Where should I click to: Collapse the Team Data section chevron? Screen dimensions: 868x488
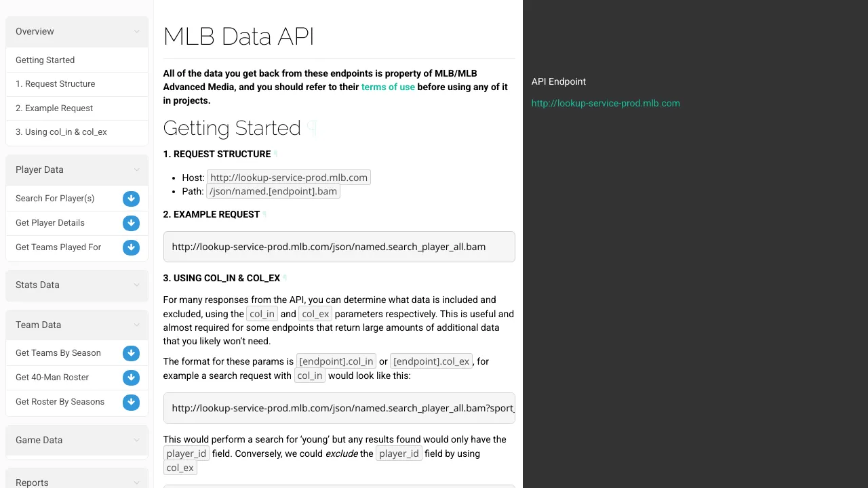pos(137,325)
